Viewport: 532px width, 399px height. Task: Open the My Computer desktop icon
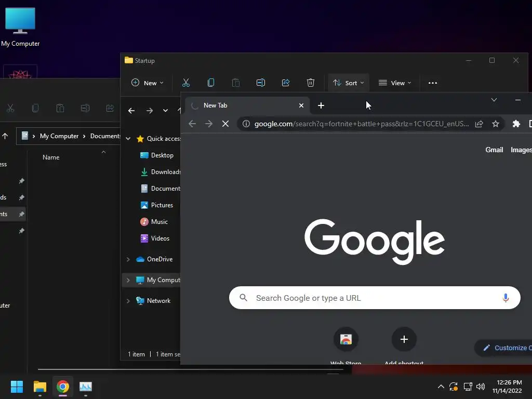(20, 27)
